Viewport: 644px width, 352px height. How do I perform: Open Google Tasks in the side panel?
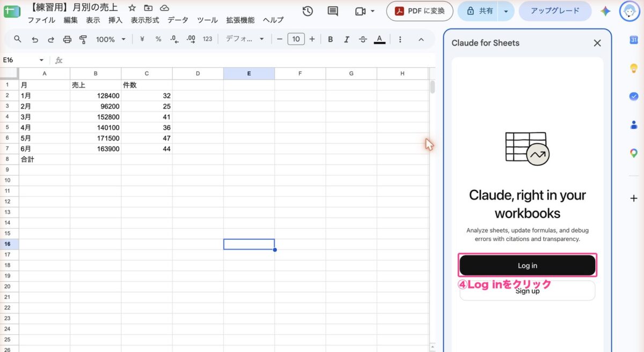[634, 97]
